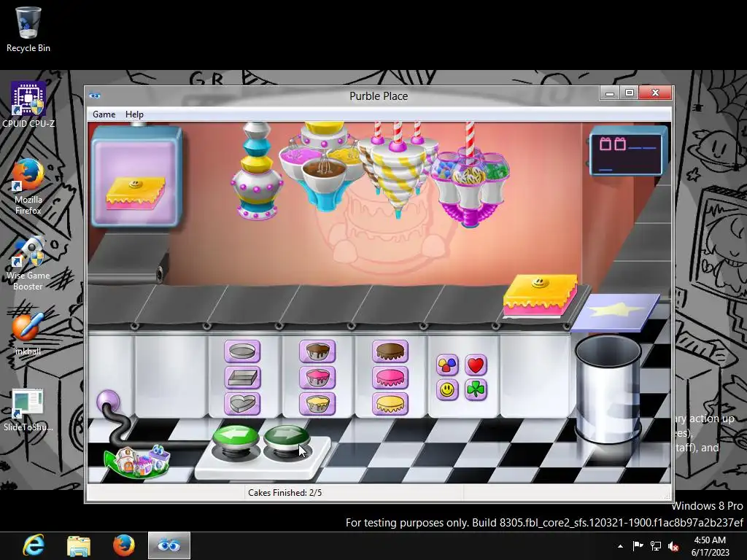The image size is (747, 560).
Task: Open File Explorer from the taskbar
Action: click(x=79, y=545)
